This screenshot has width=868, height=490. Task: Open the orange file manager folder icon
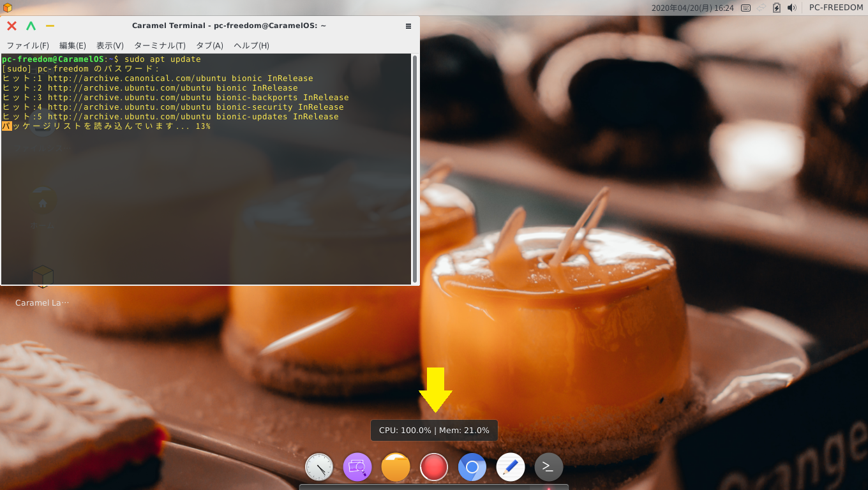(396, 467)
